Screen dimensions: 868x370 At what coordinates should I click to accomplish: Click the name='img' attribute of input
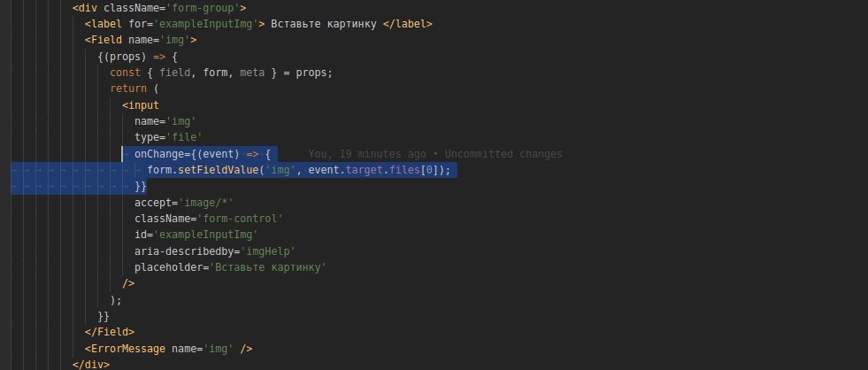point(165,122)
